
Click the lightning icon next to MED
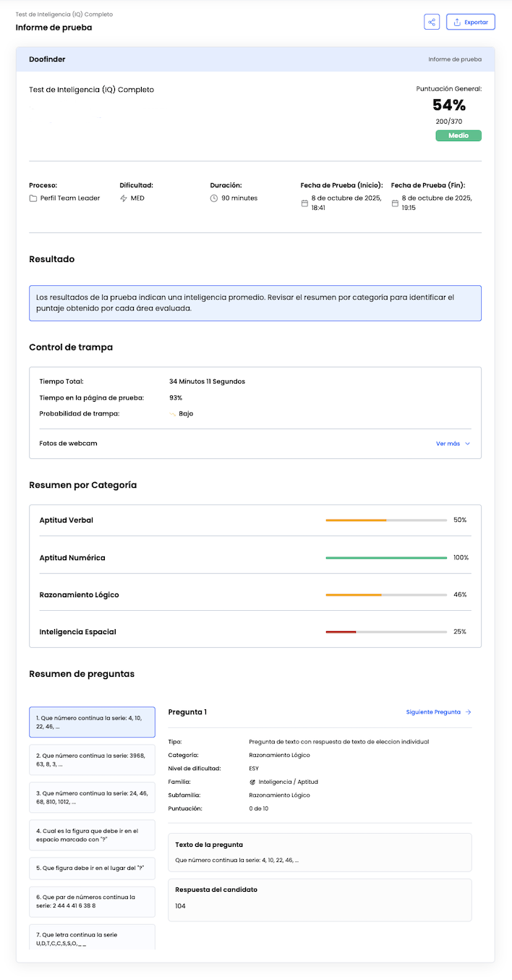[x=124, y=198]
